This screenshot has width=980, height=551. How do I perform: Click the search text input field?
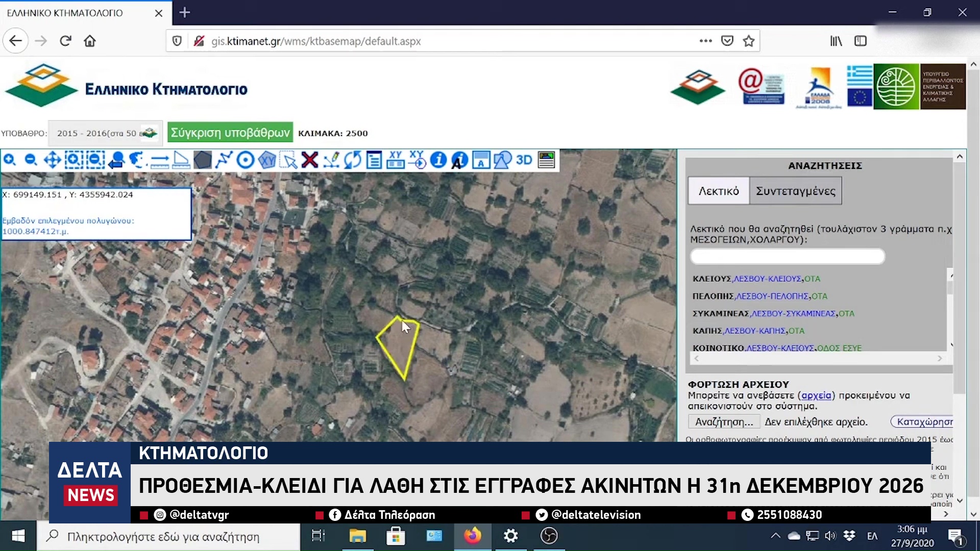pyautogui.click(x=787, y=256)
